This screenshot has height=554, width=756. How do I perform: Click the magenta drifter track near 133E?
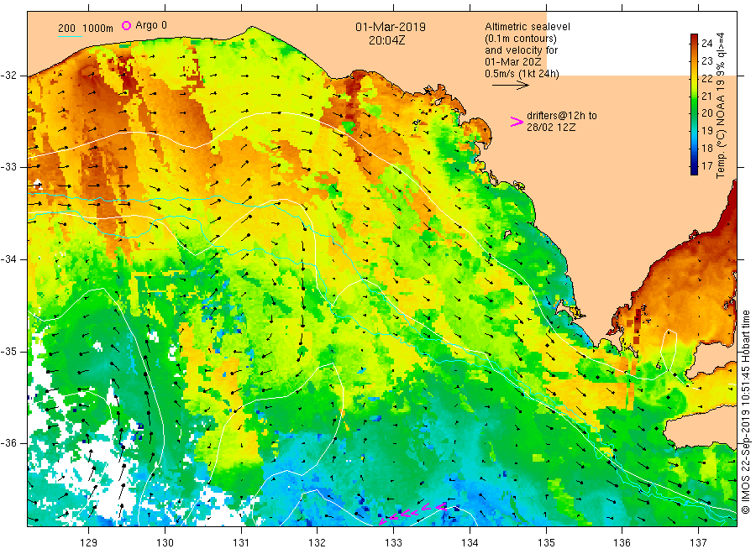(x=412, y=513)
